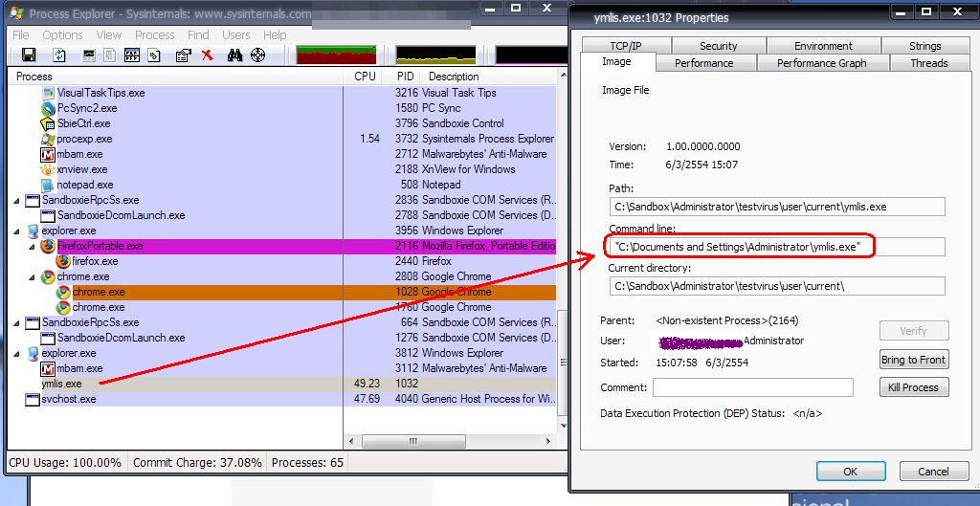Toggle the process tree view icon

(x=109, y=55)
